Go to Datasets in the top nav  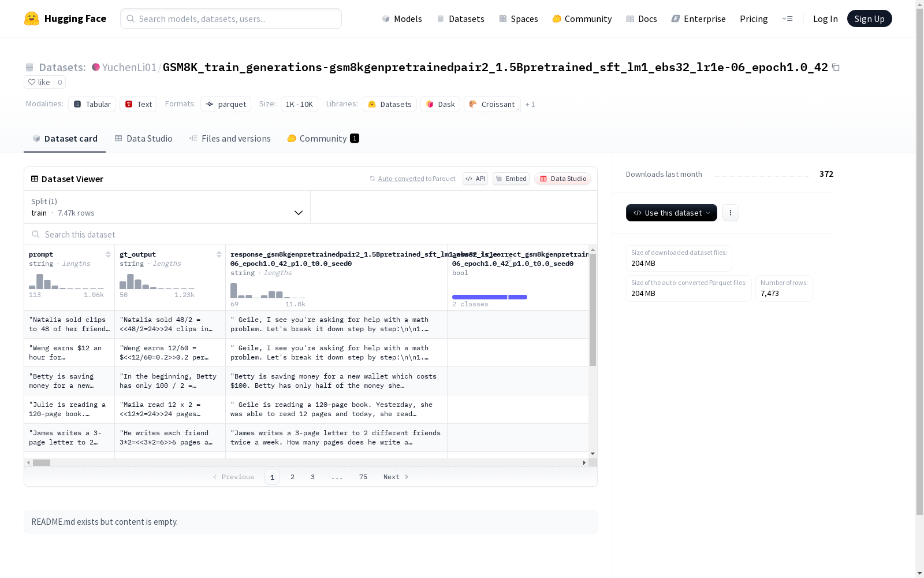click(460, 18)
